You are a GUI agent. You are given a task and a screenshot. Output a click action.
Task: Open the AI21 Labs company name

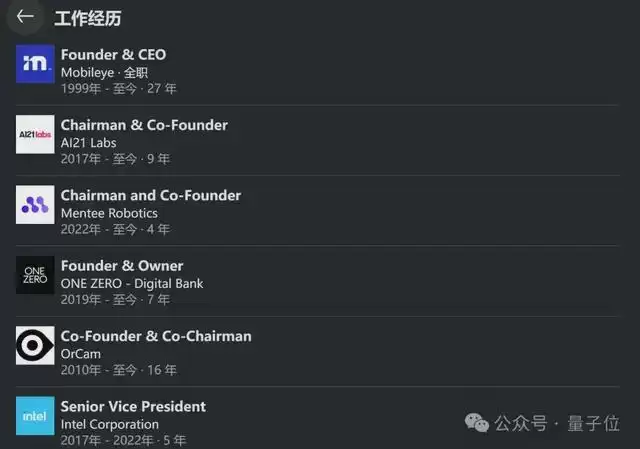88,143
